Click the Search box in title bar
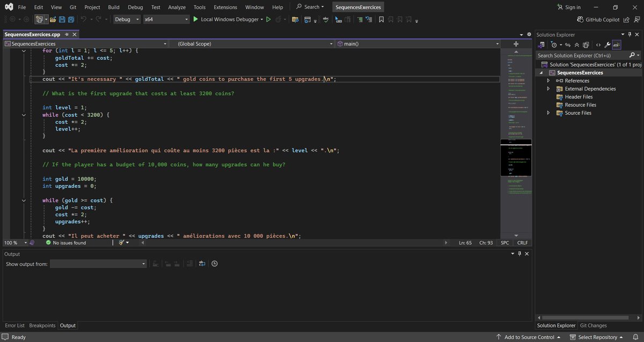 tap(310, 8)
